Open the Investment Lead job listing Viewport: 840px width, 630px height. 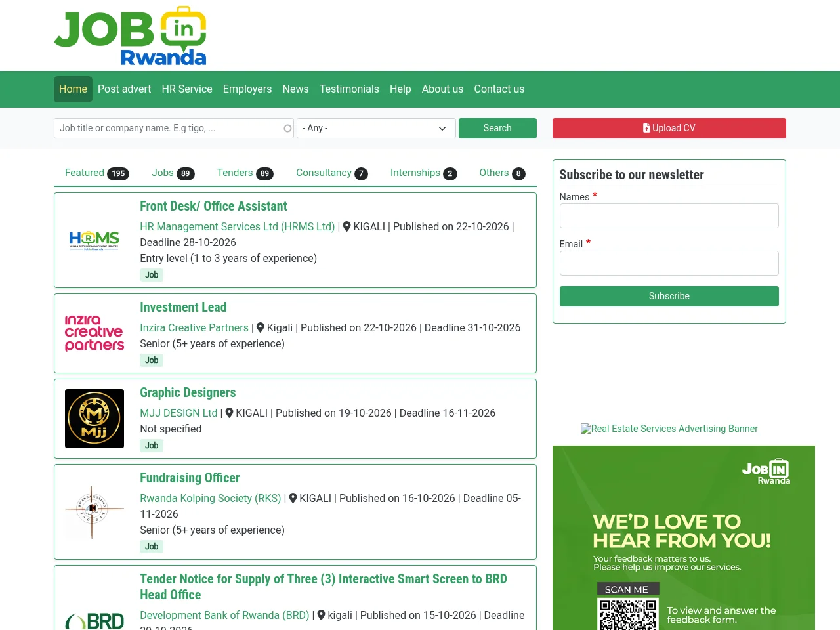pos(183,308)
